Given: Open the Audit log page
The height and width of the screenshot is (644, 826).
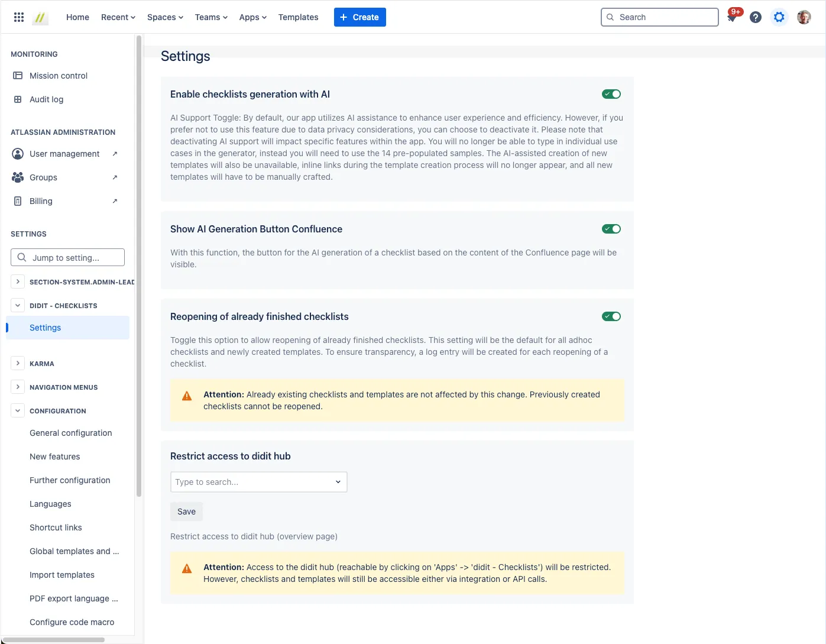Looking at the screenshot, I should tap(47, 99).
